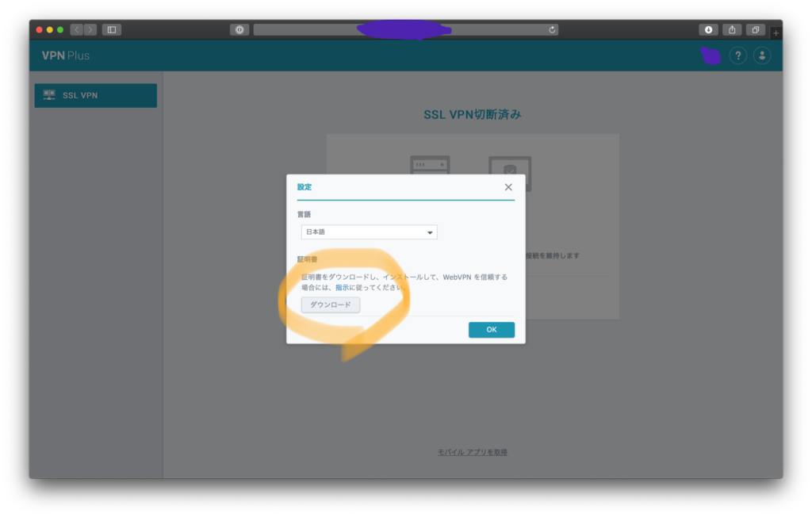Viewport: 812px width, 517px height.
Task: Click the Safari address bar field
Action: click(404, 29)
